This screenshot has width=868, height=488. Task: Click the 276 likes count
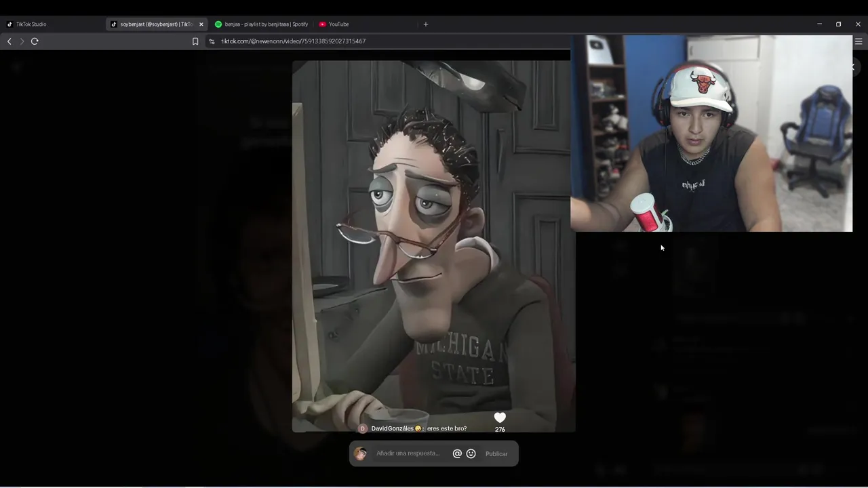(500, 429)
